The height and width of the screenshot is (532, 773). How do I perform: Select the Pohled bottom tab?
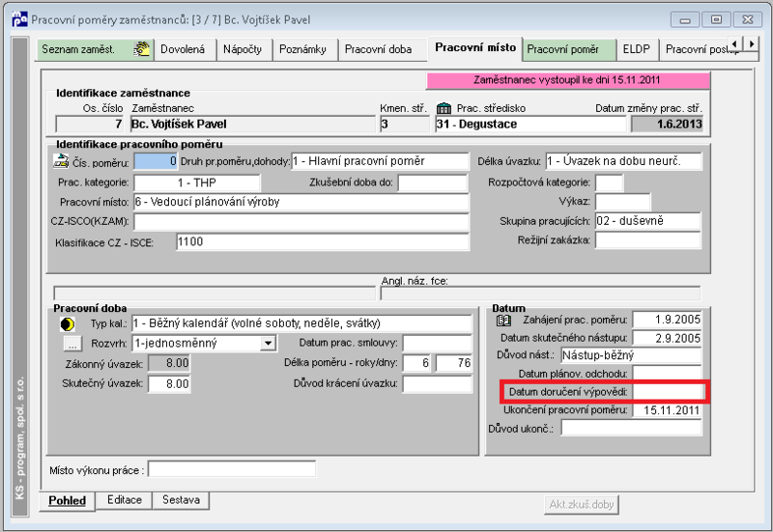coord(67,500)
